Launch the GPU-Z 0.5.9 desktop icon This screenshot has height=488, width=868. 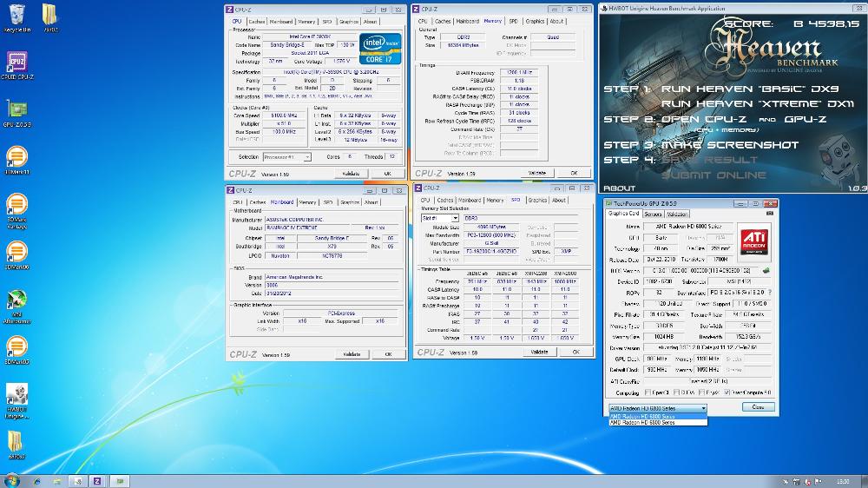pos(16,113)
